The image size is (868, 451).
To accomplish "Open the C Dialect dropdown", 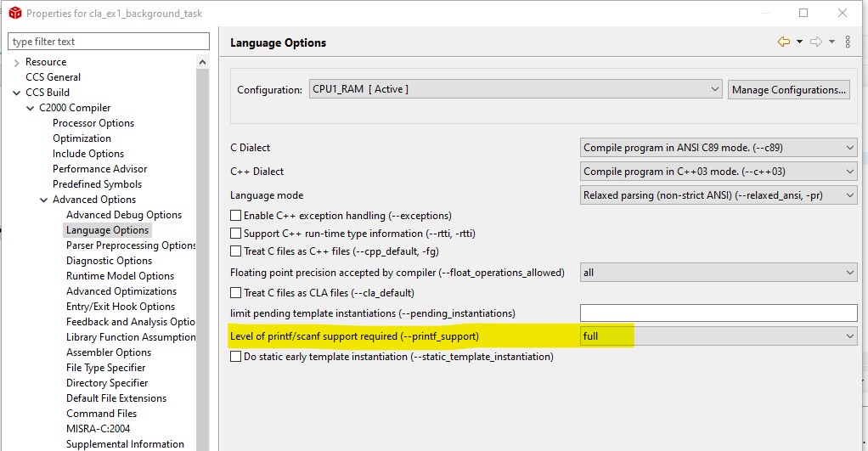I will (719, 148).
